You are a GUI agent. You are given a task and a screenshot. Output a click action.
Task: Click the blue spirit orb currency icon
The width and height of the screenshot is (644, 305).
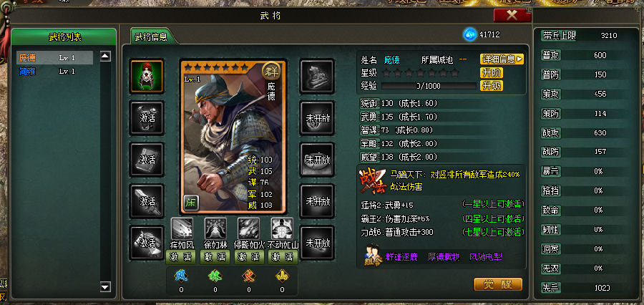[x=470, y=34]
